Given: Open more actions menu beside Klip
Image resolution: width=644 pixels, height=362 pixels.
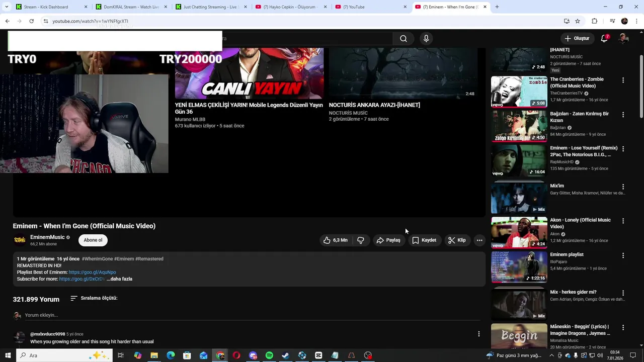Looking at the screenshot, I should coord(479,240).
